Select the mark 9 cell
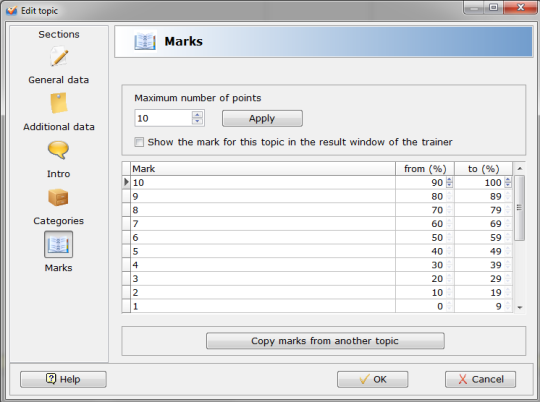This screenshot has height=402, width=540. [x=263, y=196]
